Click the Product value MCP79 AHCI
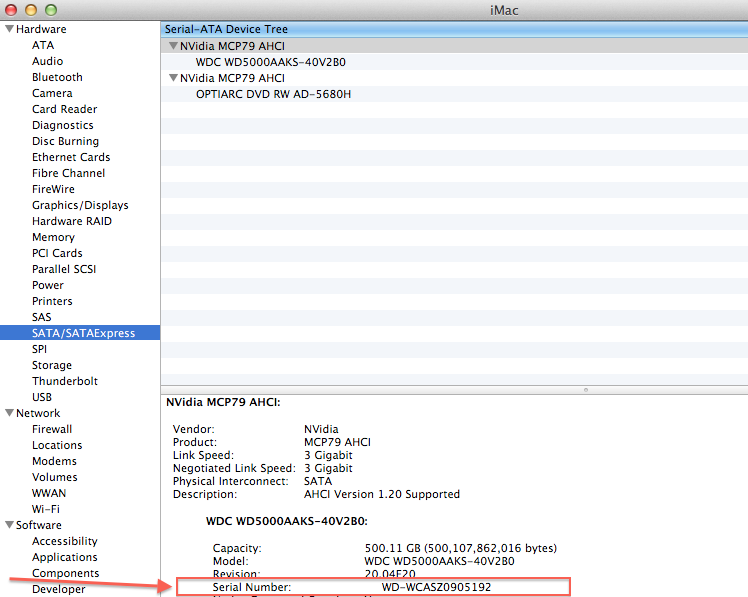The height and width of the screenshot is (597, 748). pyautogui.click(x=337, y=442)
